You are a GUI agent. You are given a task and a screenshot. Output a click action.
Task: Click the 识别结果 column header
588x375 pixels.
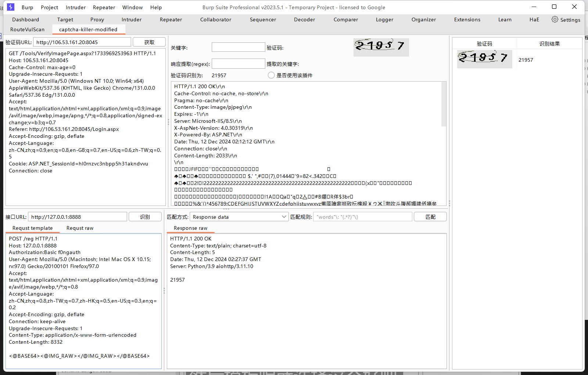coord(549,44)
